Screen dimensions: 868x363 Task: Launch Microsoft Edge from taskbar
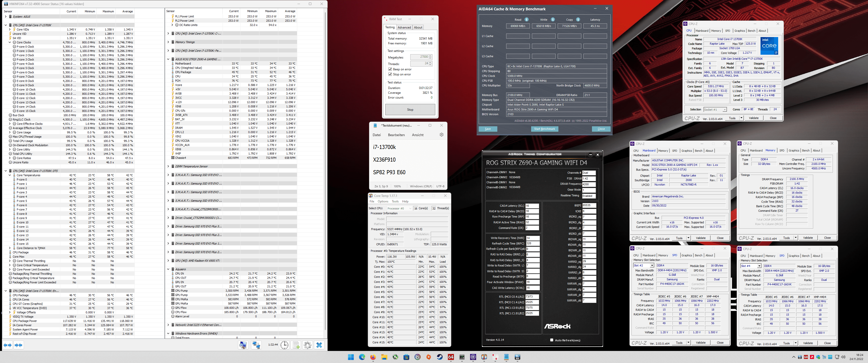[x=362, y=357]
